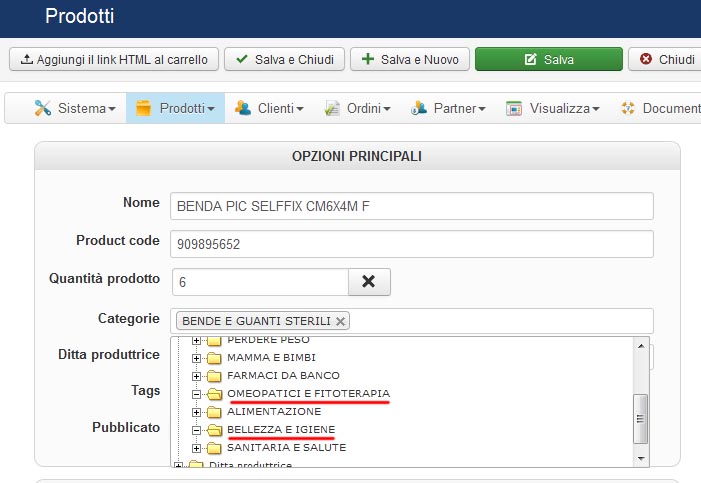Clear quantity with the X button
701x483 pixels.
[x=369, y=282]
